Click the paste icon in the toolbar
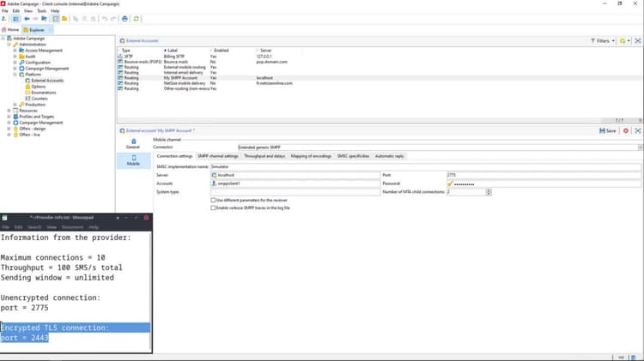This screenshot has width=644, height=361. click(x=94, y=19)
